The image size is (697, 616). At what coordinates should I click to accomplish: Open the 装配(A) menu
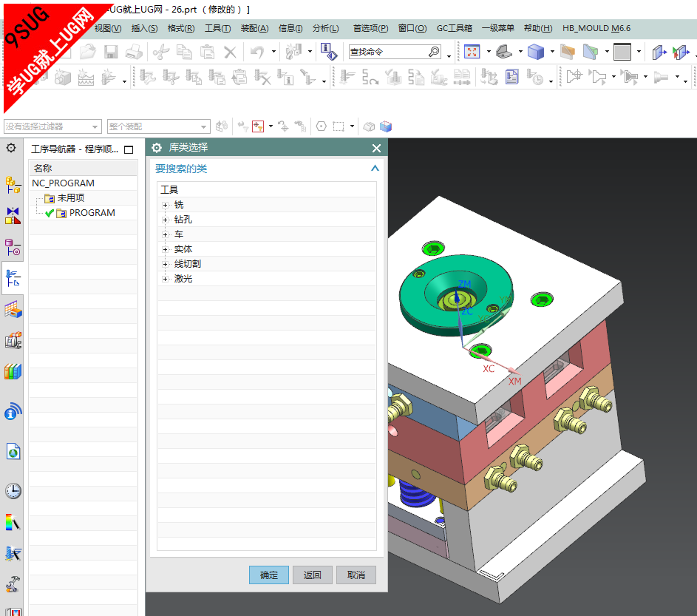click(254, 28)
